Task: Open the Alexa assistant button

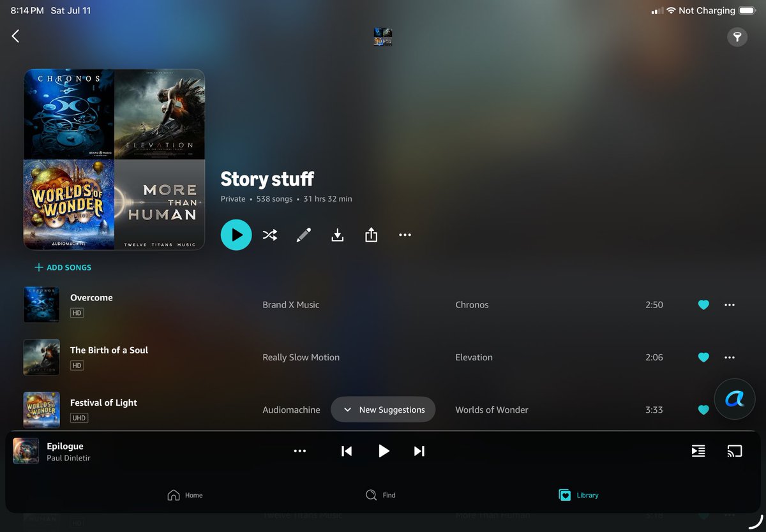Action: coord(735,399)
